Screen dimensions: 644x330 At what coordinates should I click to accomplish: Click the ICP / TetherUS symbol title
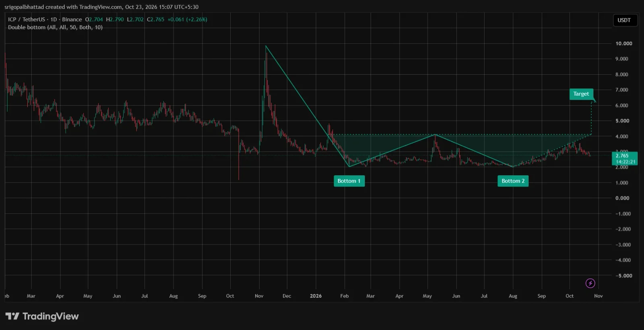coord(45,19)
